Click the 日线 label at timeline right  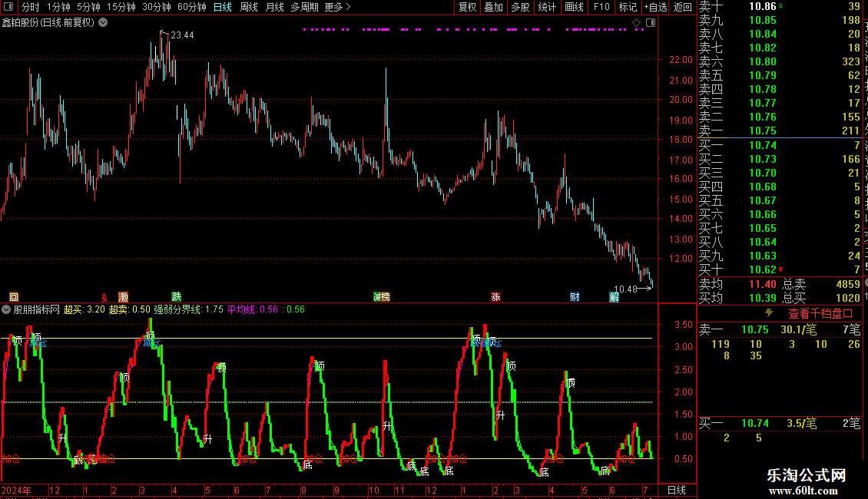point(677,490)
